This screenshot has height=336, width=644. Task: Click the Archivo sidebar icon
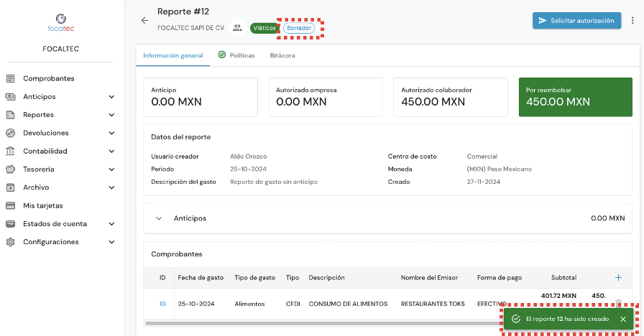click(10, 187)
